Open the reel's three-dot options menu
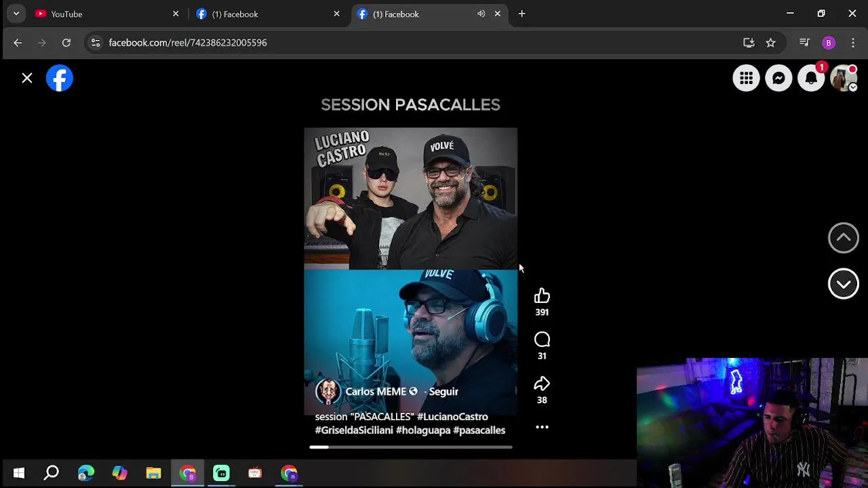The image size is (868, 488). click(542, 427)
